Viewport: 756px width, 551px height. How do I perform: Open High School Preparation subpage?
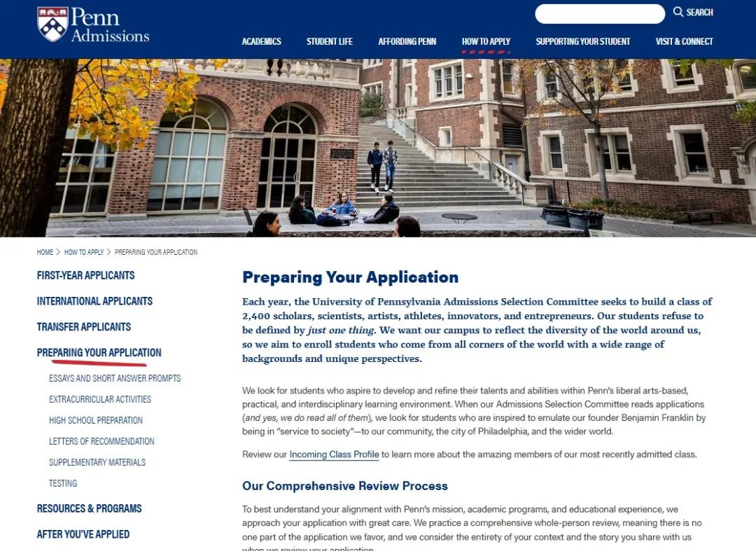click(95, 420)
